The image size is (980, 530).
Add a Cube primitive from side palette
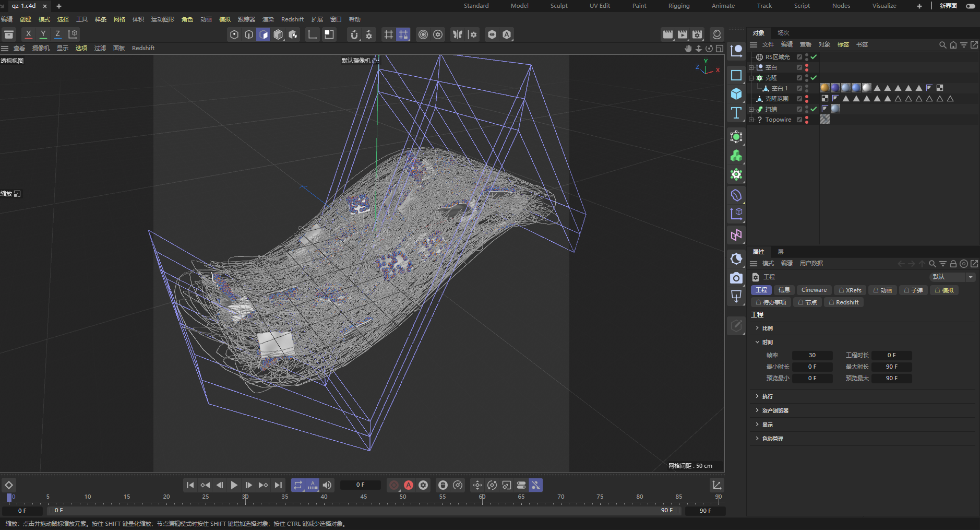click(736, 94)
